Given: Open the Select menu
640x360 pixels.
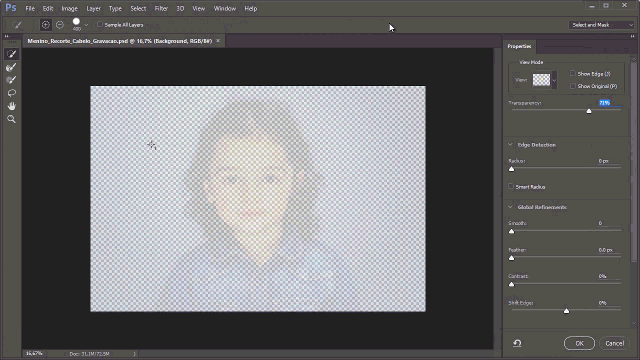Looking at the screenshot, I should click(x=138, y=8).
